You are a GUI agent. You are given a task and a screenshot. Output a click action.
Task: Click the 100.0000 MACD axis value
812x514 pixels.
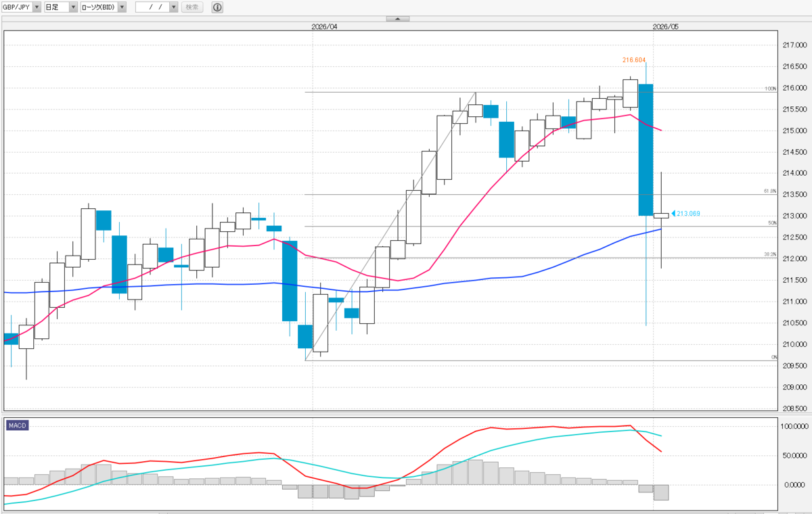[794, 427]
